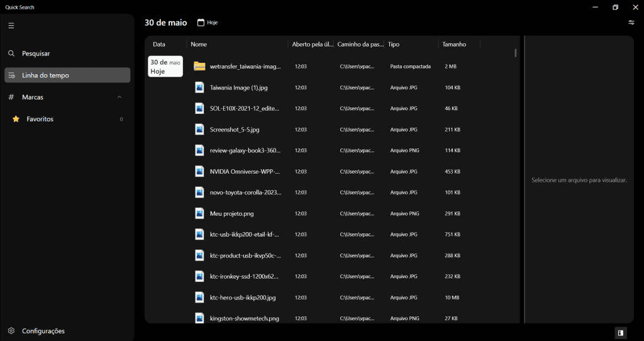Click the Meu projeto.png image icon
This screenshot has height=341, width=644.
click(x=199, y=213)
